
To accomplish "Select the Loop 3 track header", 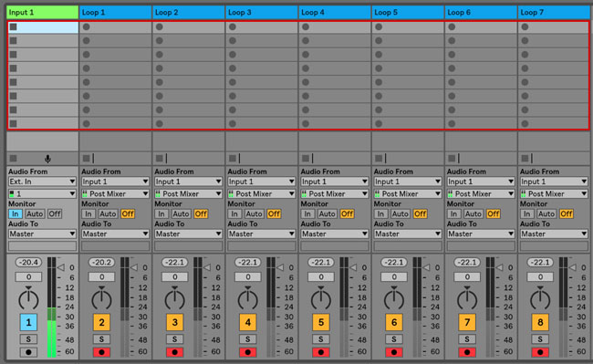I will tap(261, 13).
